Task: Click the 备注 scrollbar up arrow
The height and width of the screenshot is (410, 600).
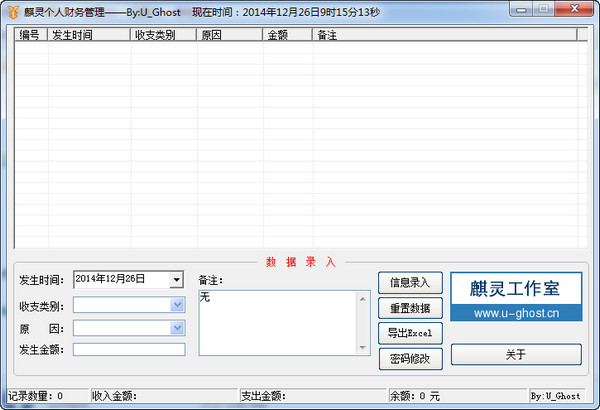Action: [x=363, y=299]
